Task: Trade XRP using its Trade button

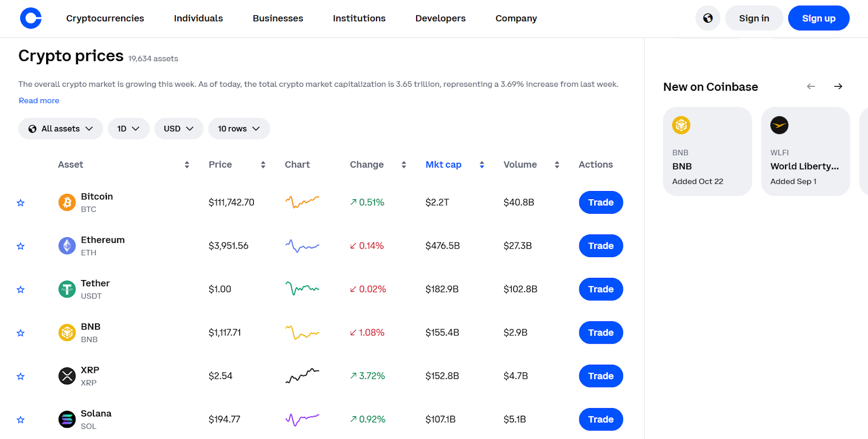Action: pos(601,376)
